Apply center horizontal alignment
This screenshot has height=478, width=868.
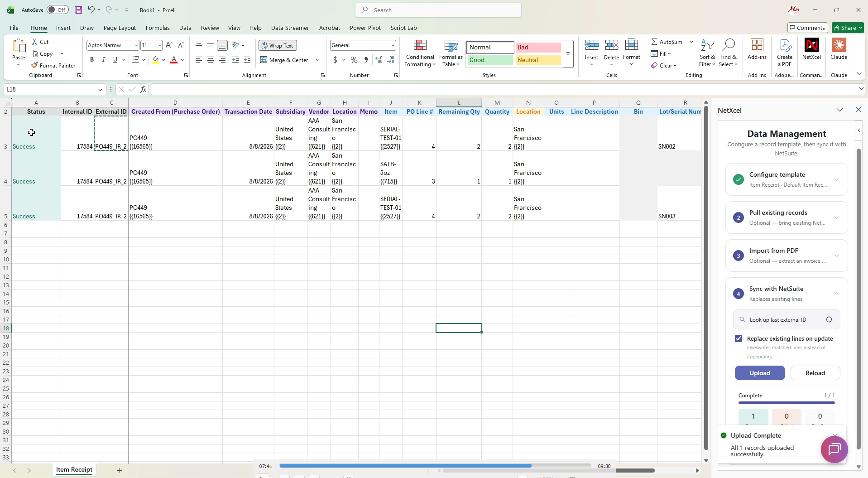coord(211,60)
